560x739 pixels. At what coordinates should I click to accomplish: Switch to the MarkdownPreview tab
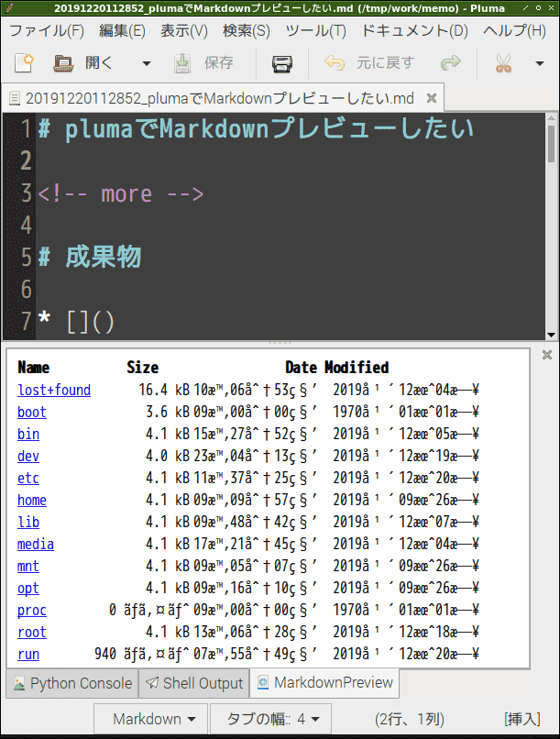tap(324, 682)
